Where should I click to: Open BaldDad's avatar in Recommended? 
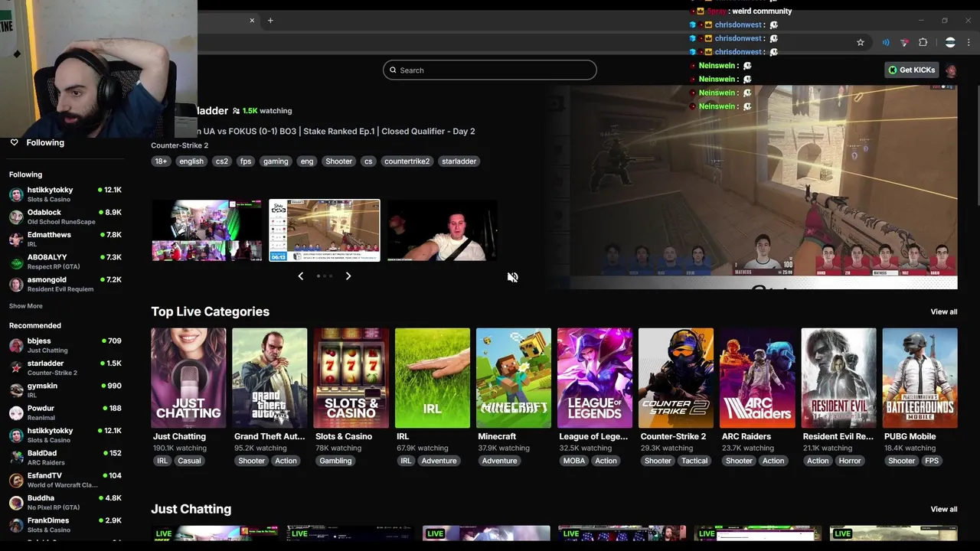16,458
